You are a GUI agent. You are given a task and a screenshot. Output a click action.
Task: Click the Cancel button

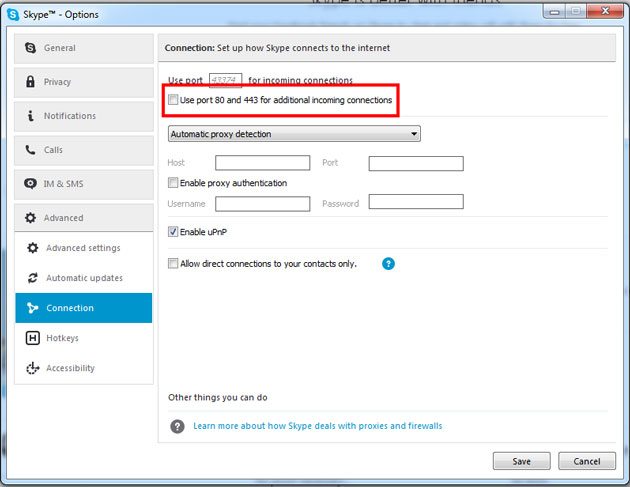click(587, 461)
